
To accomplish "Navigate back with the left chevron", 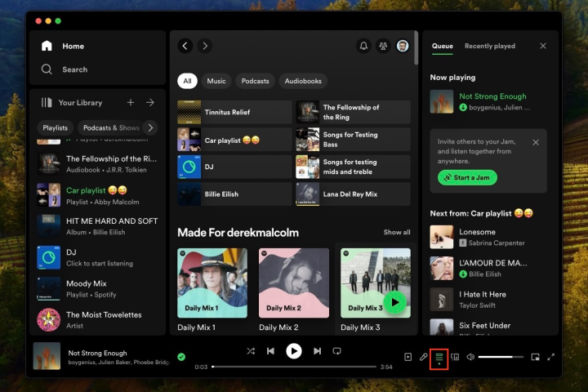I will point(185,46).
